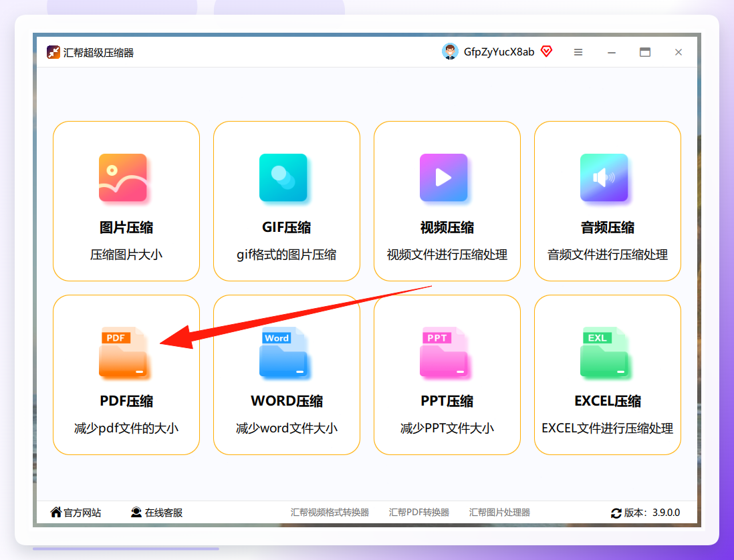The height and width of the screenshot is (560, 734).
Task: Open the 在线客服 support link
Action: (x=163, y=513)
